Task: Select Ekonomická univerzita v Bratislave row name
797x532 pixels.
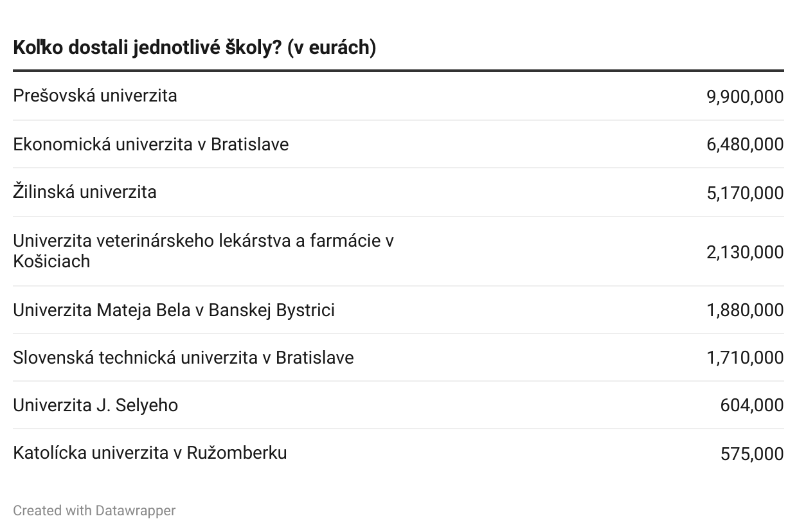Action: tap(151, 144)
